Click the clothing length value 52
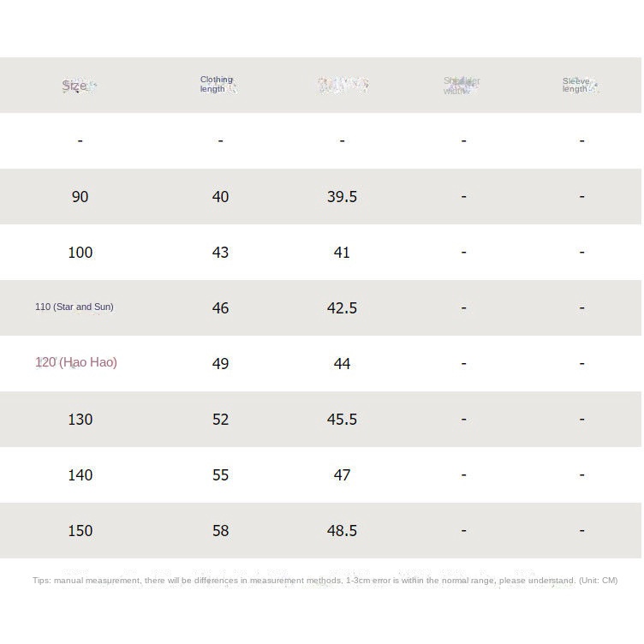The height and width of the screenshot is (644, 644). 220,420
